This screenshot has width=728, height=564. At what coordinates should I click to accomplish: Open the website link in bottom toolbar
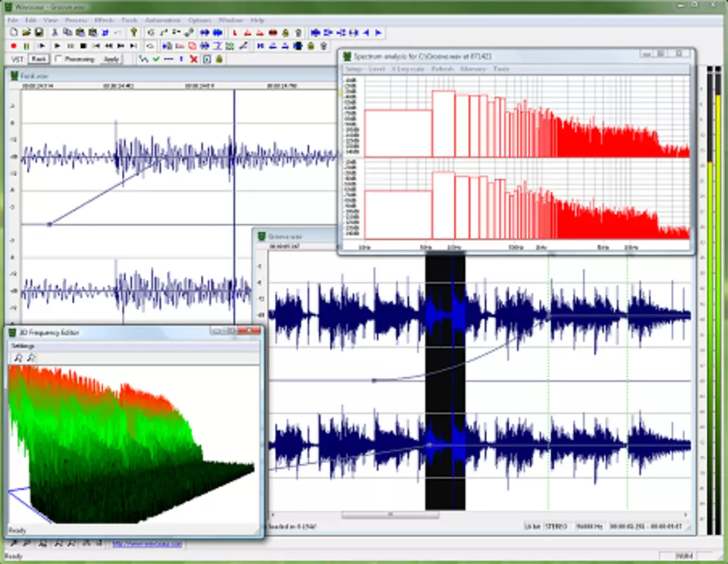tap(147, 544)
